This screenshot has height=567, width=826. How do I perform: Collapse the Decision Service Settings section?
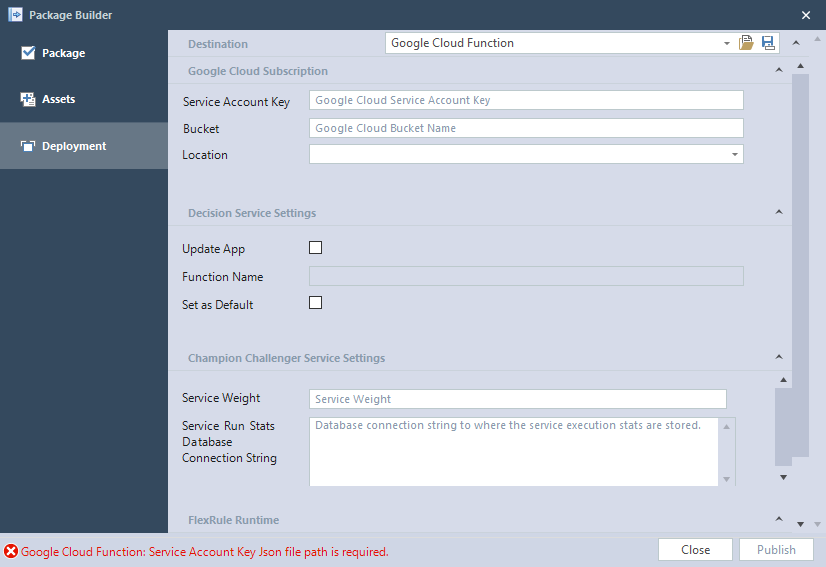point(779,212)
